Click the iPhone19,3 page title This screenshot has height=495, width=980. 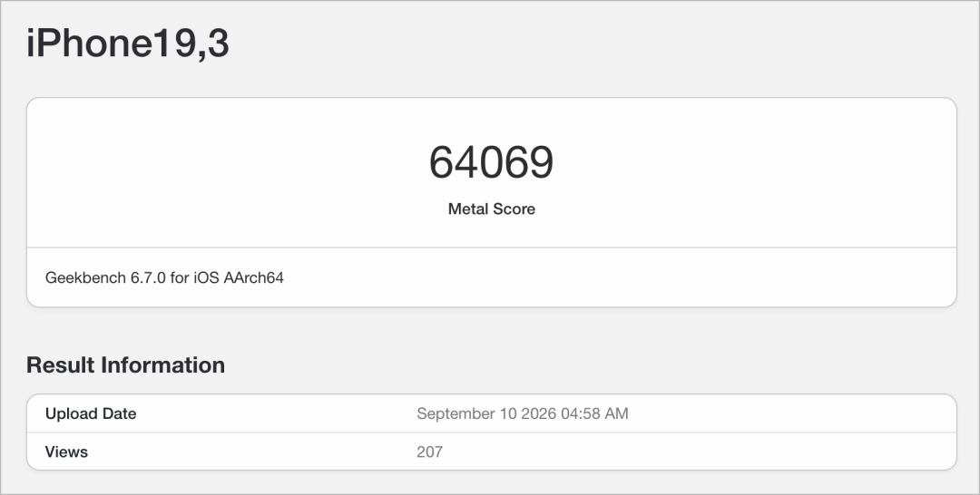tap(128, 44)
